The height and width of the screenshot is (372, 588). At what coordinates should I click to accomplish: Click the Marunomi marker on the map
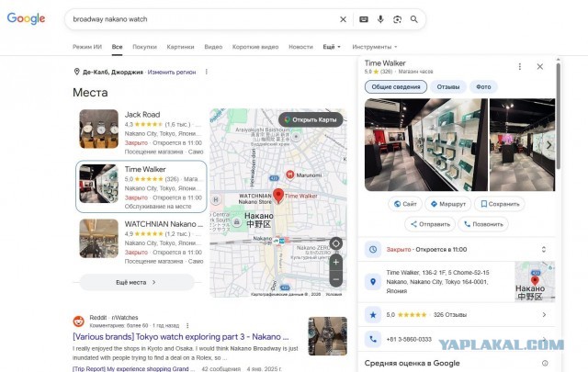click(x=290, y=175)
